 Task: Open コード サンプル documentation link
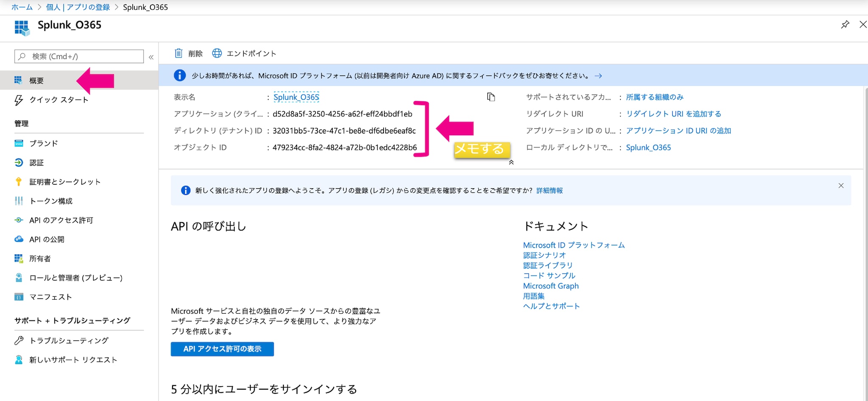549,276
